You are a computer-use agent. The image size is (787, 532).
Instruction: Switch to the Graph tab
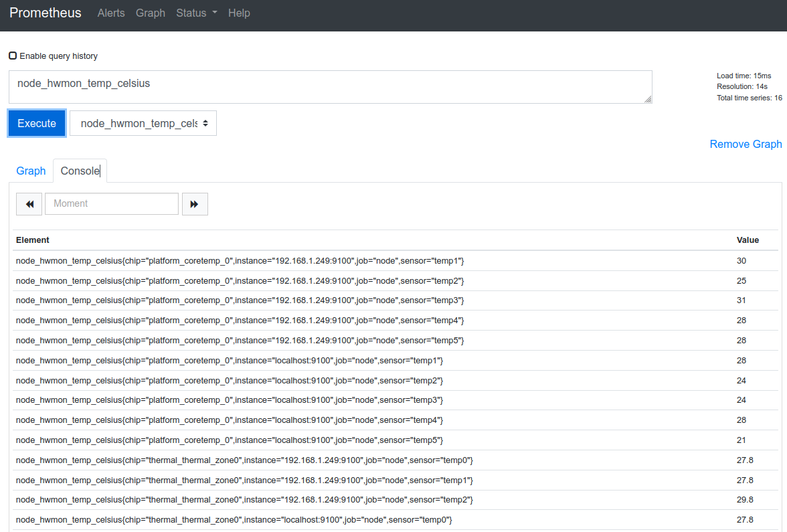click(x=31, y=171)
